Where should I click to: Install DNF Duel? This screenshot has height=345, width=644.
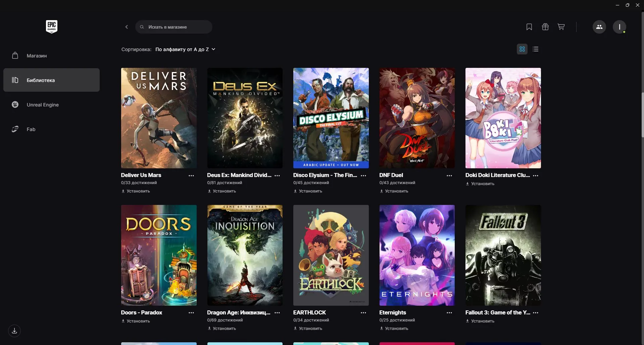[x=394, y=191]
